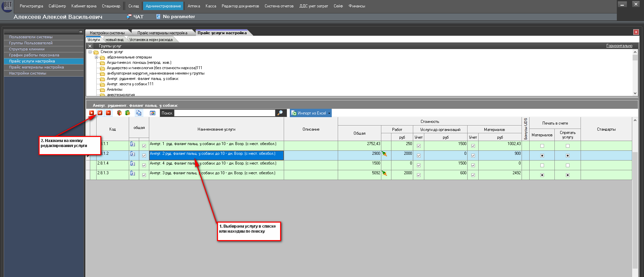Image resolution: width=644 pixels, height=277 pixels.
Task: Click the 'Горизонтально' link
Action: (619, 46)
